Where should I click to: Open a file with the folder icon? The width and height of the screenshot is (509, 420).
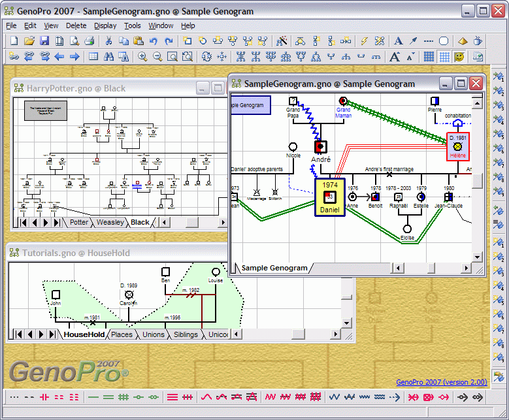tap(29, 41)
